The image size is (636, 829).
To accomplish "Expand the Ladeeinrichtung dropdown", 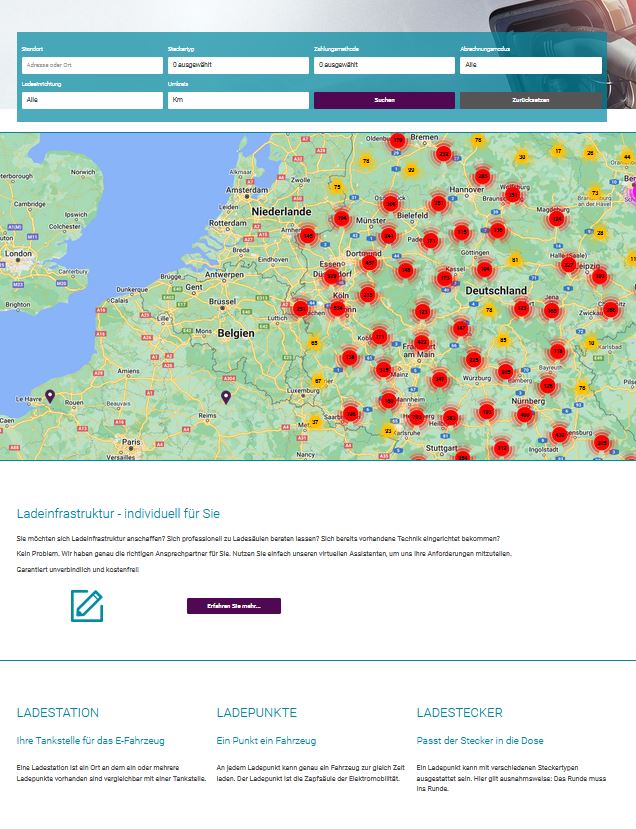I will (x=92, y=100).
